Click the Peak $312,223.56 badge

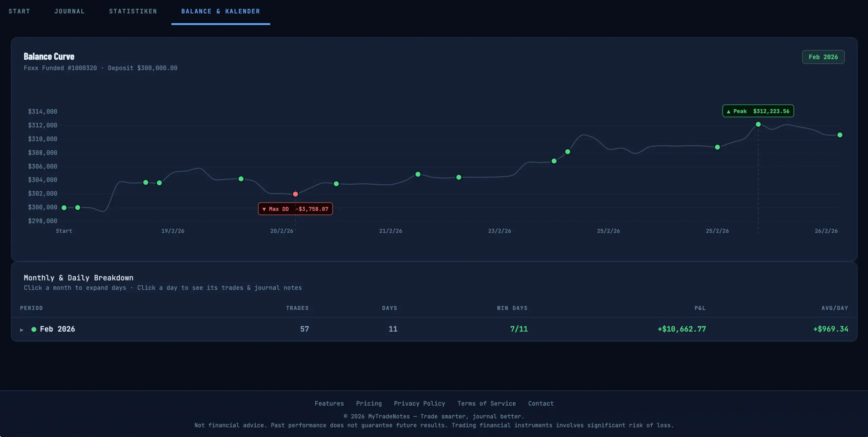click(x=758, y=111)
